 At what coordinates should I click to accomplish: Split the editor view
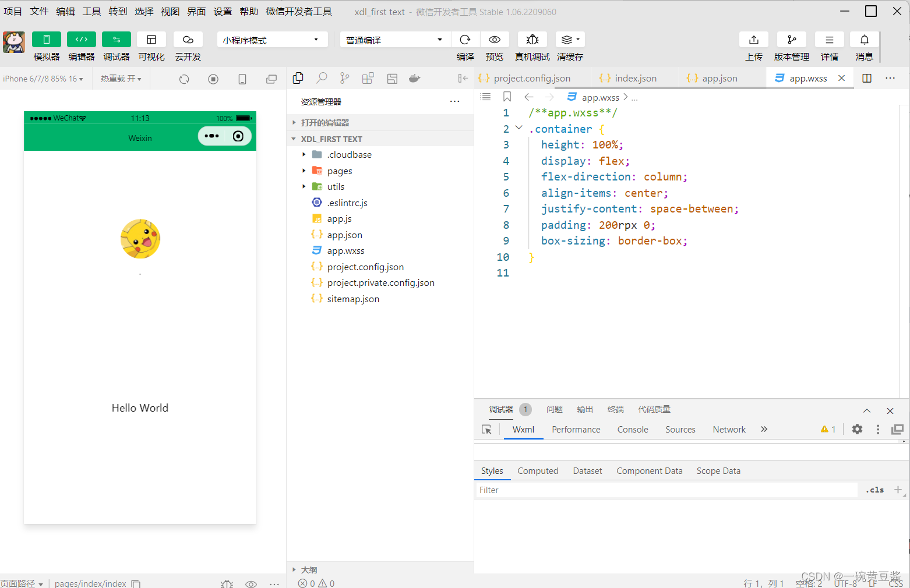click(867, 78)
